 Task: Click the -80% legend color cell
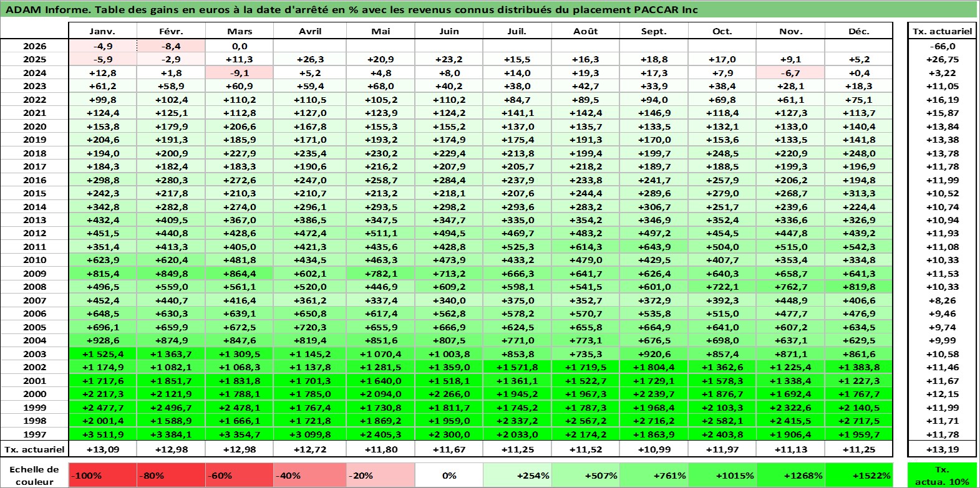point(171,475)
